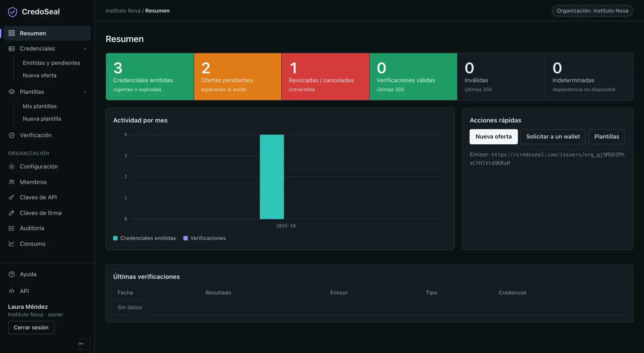This screenshot has width=644, height=353.
Task: Open the Verificaciones válidas stat card
Action: 413,77
